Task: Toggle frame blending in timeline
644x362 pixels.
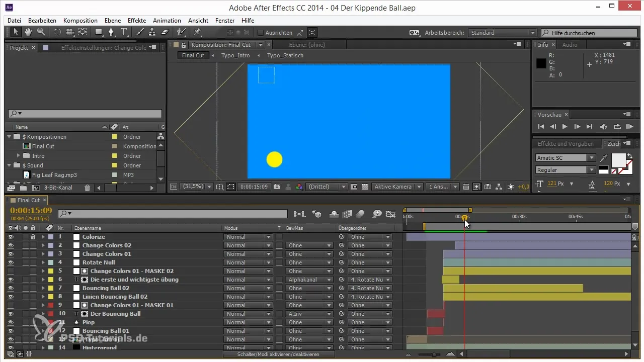Action: pyautogui.click(x=347, y=214)
